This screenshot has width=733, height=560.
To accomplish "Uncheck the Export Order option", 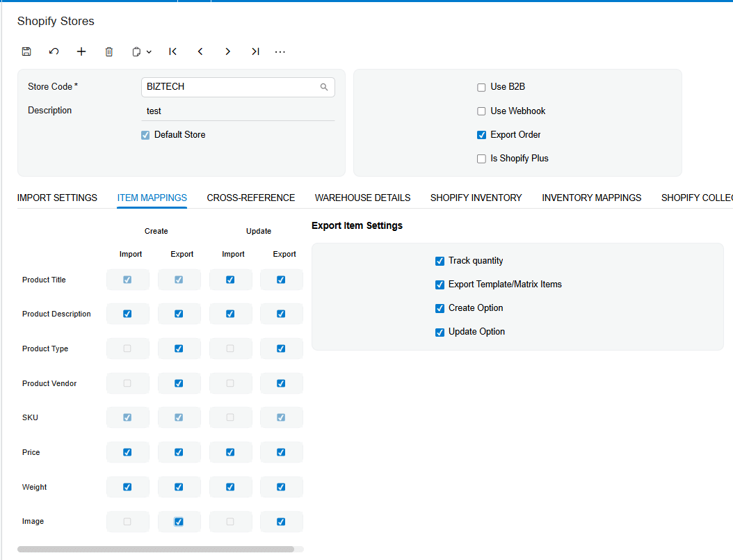I will (x=481, y=135).
